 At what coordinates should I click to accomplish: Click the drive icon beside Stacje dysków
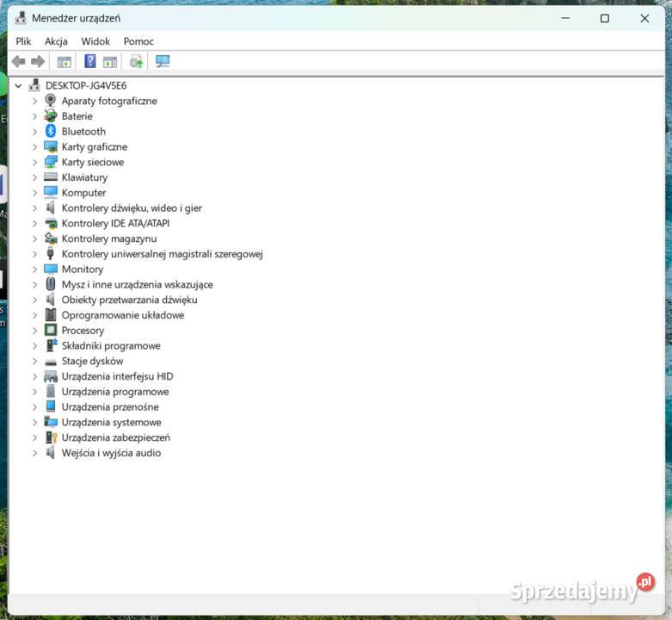[51, 362]
